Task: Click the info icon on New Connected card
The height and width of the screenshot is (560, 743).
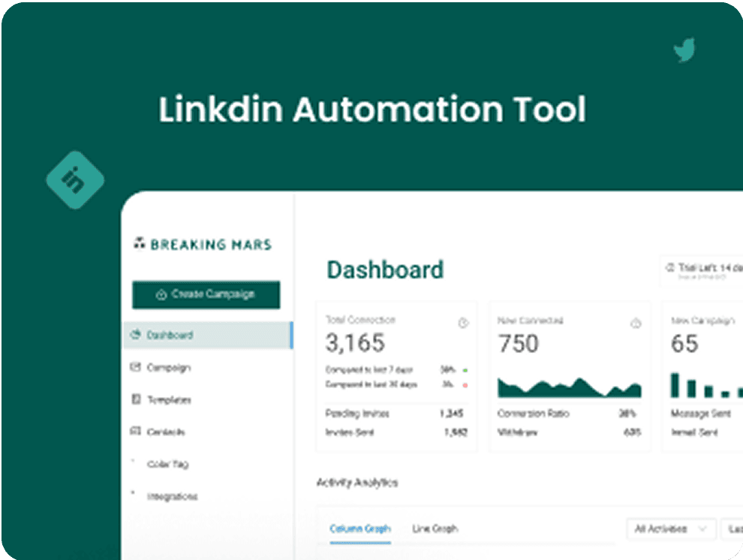Action: click(635, 322)
